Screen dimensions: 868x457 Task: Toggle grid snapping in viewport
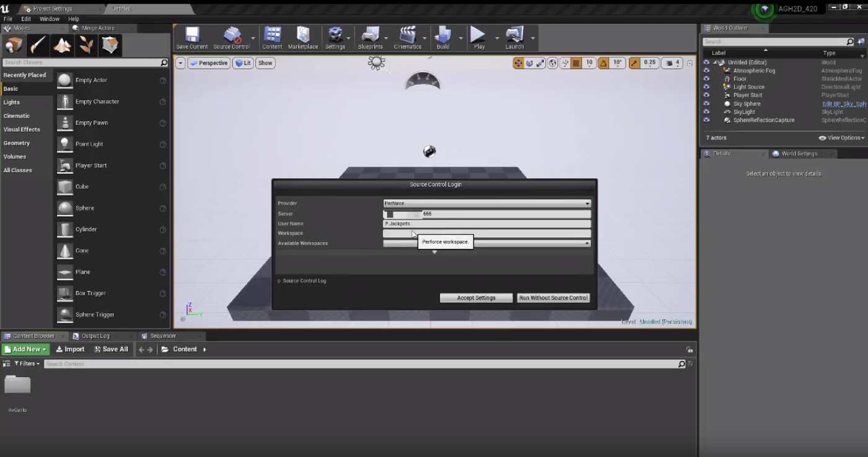576,63
